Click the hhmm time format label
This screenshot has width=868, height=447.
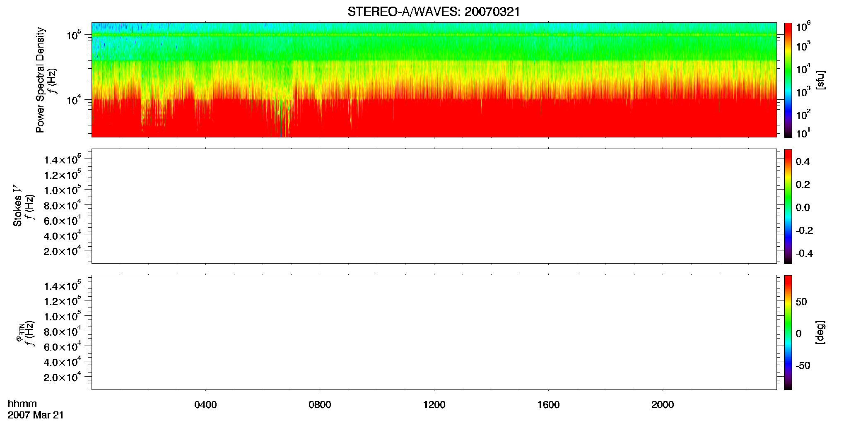click(22, 404)
